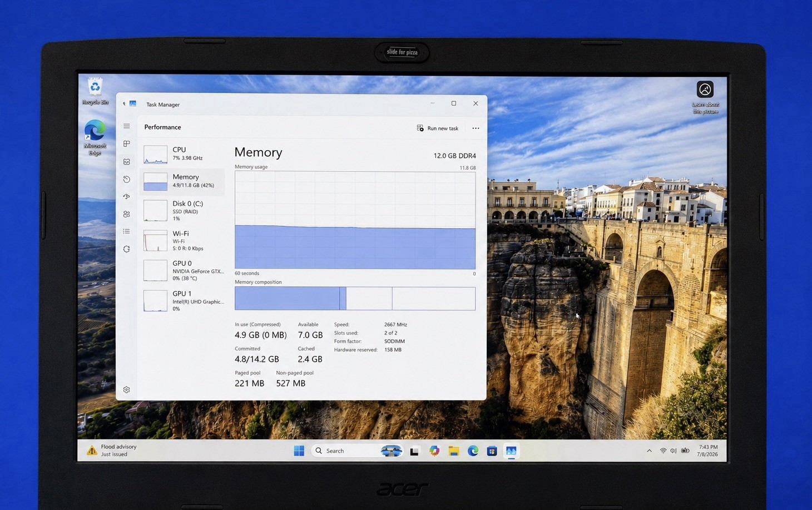Expand the hidden system tray icons chevron
Image resolution: width=812 pixels, height=510 pixels.
[649, 450]
